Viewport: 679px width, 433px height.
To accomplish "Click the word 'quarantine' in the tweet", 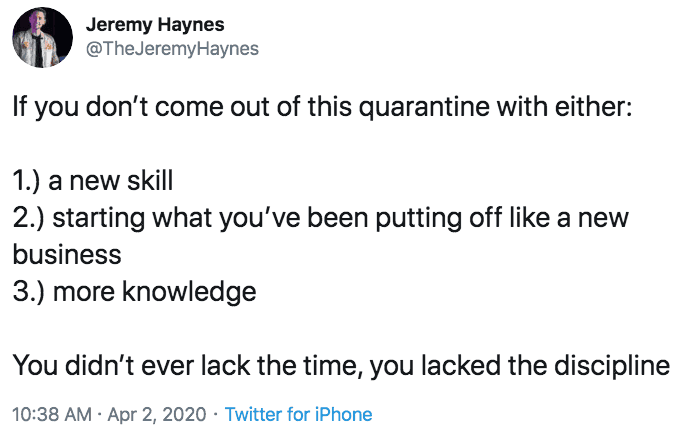I will [x=424, y=108].
